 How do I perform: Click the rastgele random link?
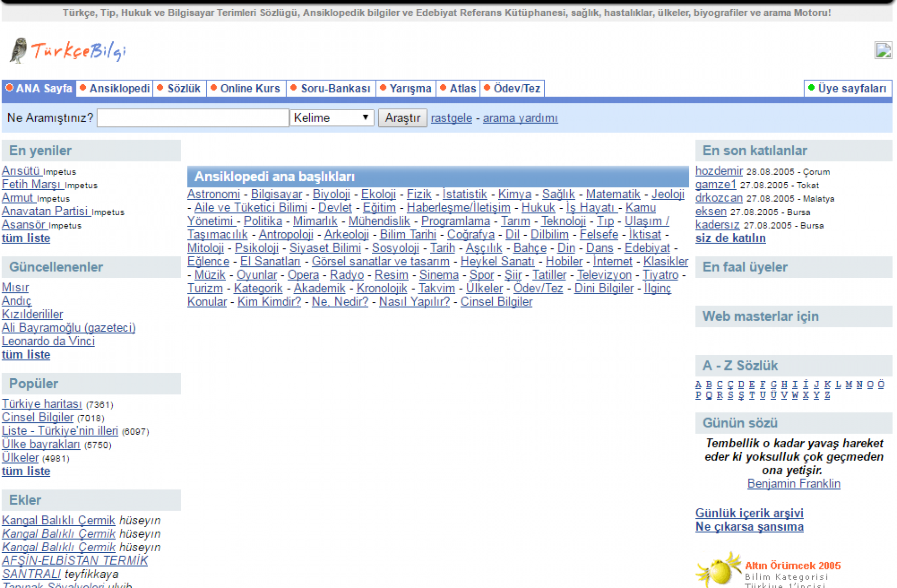(451, 118)
